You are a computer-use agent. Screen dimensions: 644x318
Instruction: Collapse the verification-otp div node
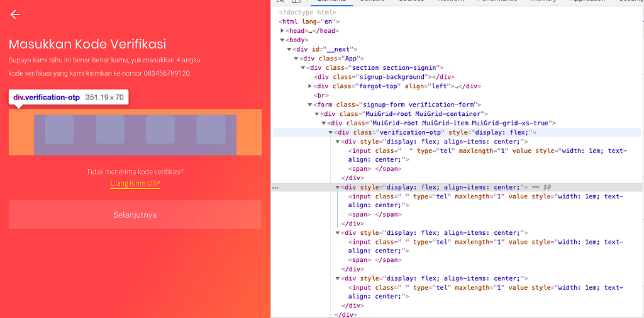331,132
